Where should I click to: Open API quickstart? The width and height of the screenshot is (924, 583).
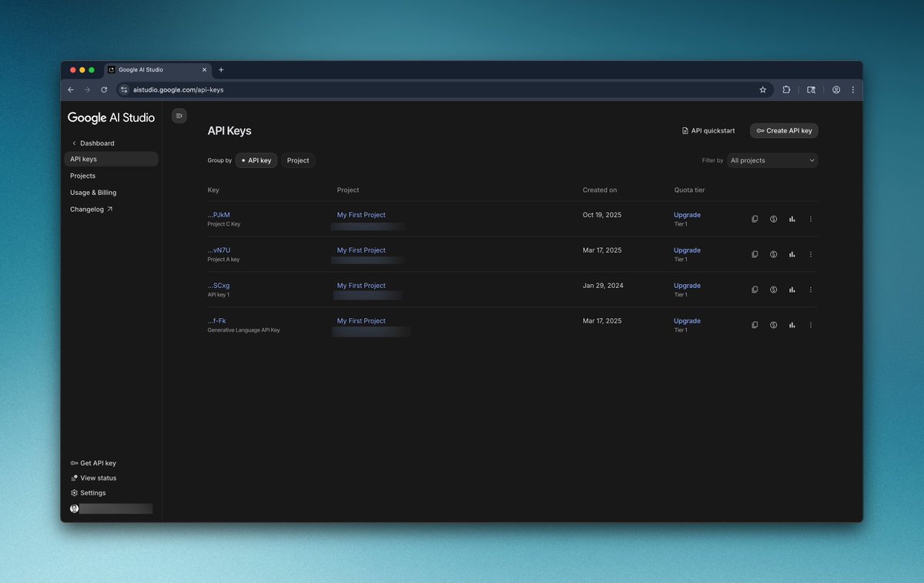(x=708, y=131)
